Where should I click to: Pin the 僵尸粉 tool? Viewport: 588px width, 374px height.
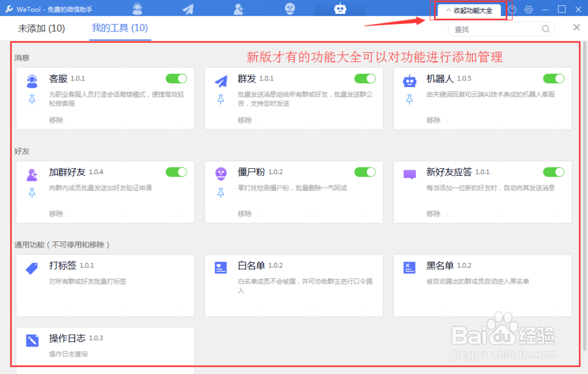tap(221, 192)
